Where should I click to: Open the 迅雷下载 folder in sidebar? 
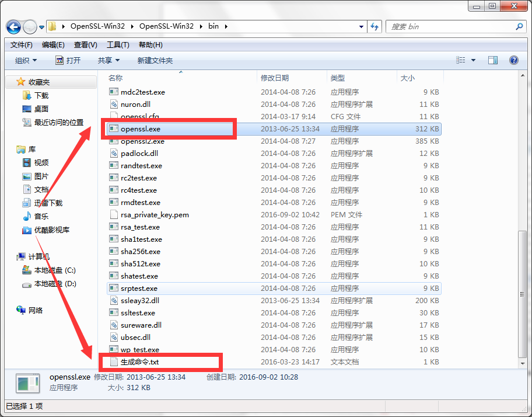[48, 203]
